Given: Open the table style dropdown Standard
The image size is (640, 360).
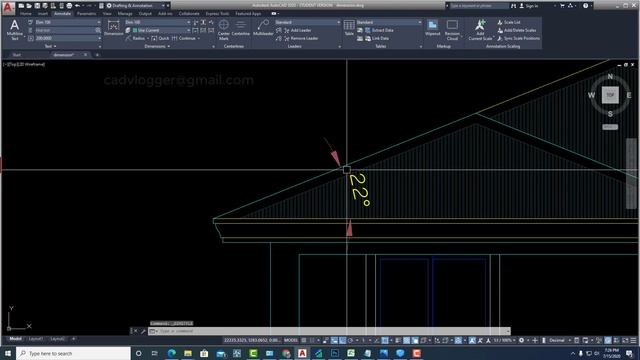Looking at the screenshot, I should pyautogui.click(x=389, y=22).
